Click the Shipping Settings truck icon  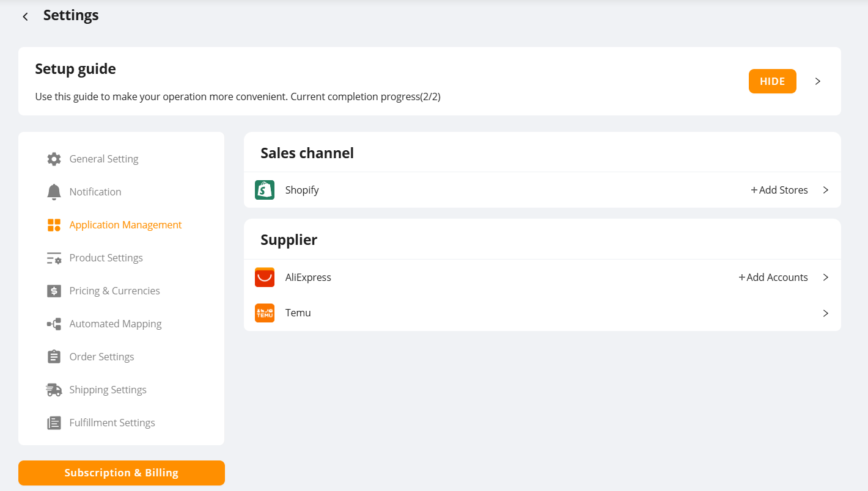[x=54, y=390]
